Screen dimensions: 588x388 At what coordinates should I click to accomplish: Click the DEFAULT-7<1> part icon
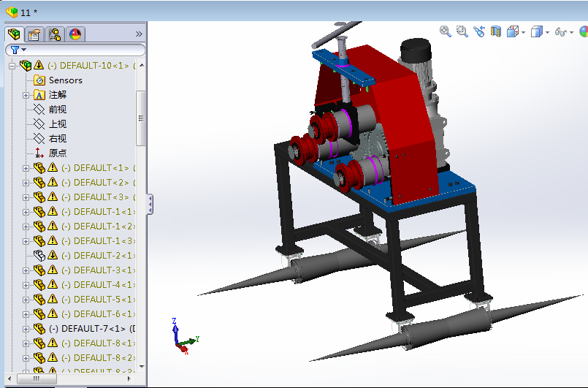pos(39,329)
